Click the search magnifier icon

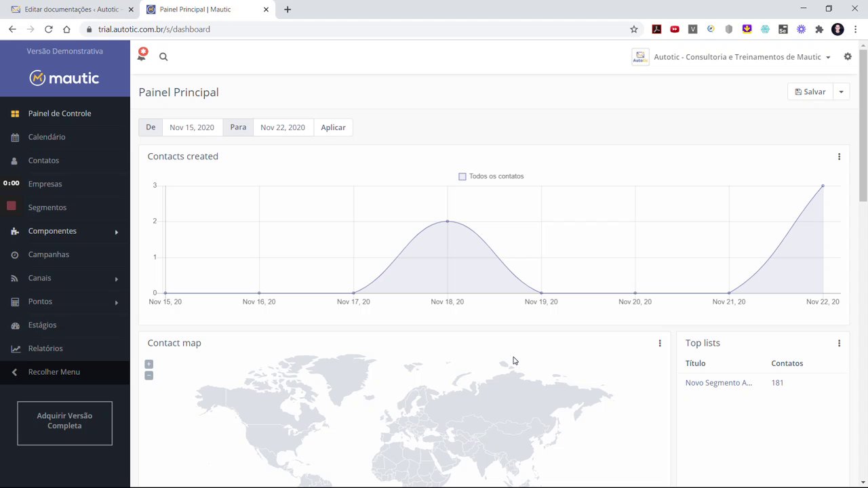pyautogui.click(x=163, y=57)
